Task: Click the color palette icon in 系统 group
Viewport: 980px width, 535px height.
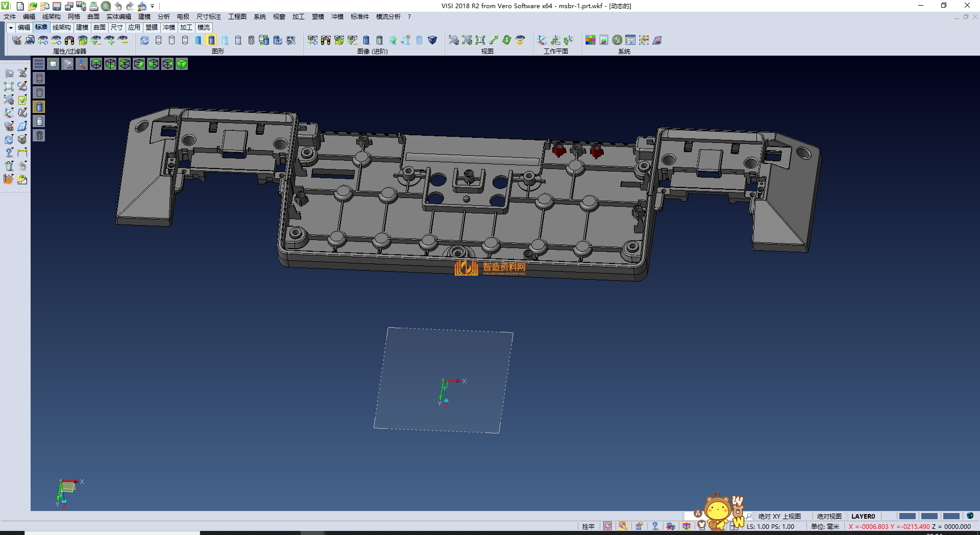Action: (591, 40)
